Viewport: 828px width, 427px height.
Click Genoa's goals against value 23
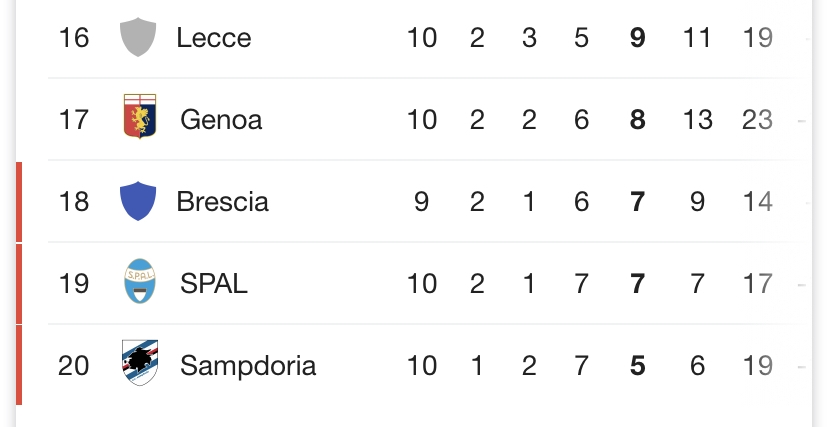[758, 120]
